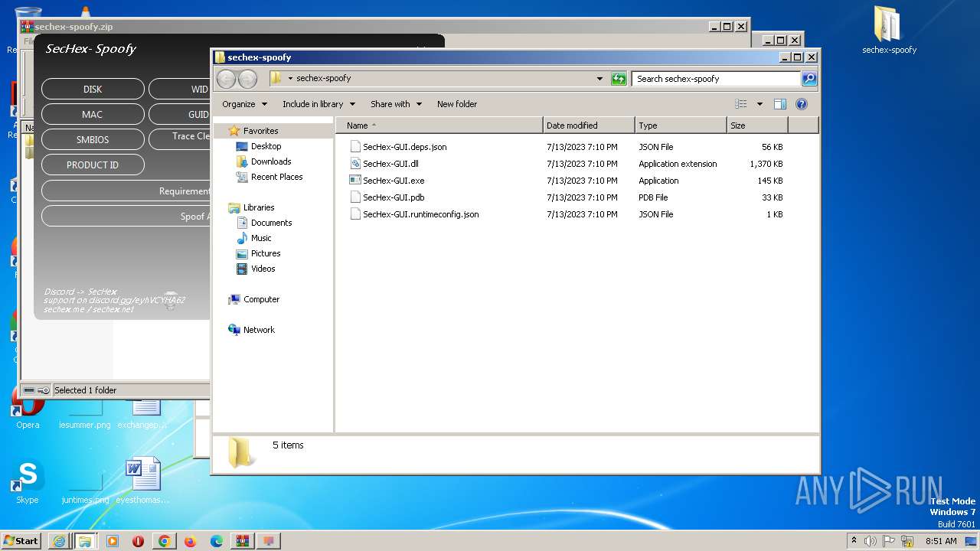Click the MAC button in SecHex-Spoofy
Image resolution: width=980 pixels, height=551 pixels.
pyautogui.click(x=93, y=115)
